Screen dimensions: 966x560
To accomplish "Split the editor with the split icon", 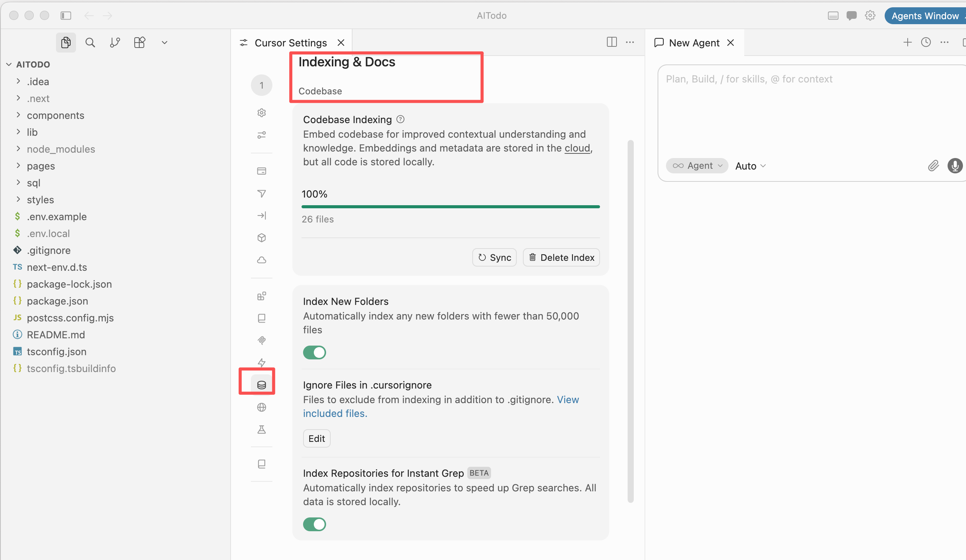I will (612, 42).
